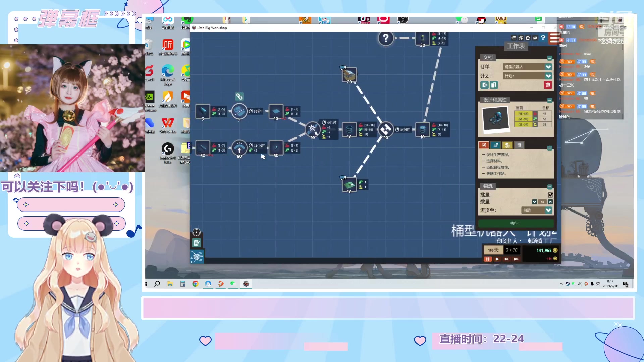Click the robot design thumbnail photo
This screenshot has height=362, width=644.
[496, 119]
